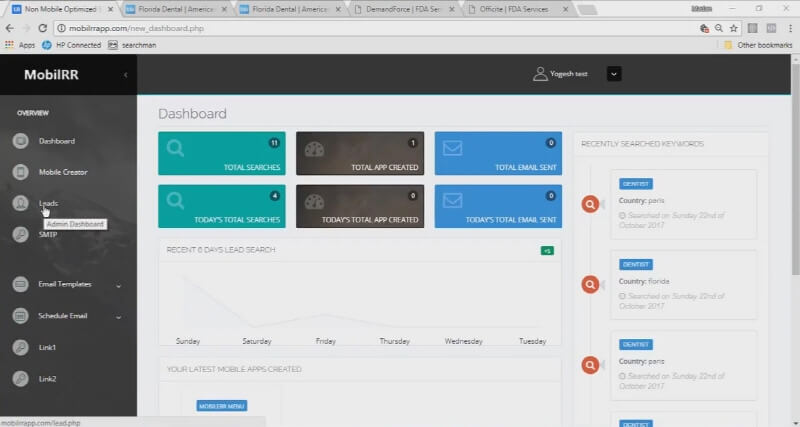Screen dimensions: 800x427
Task: Click the Link1 key icon
Action: pos(20,347)
